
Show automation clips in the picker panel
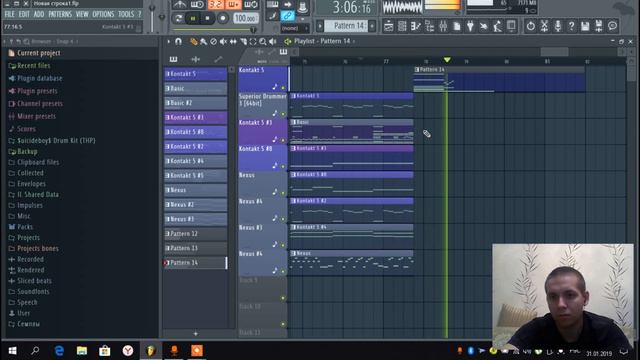[x=218, y=60]
